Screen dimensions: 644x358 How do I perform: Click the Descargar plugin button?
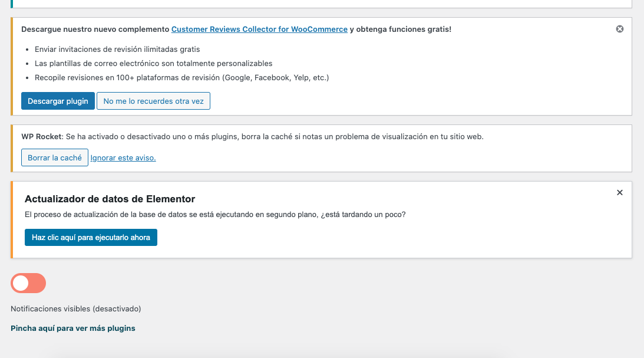click(58, 101)
